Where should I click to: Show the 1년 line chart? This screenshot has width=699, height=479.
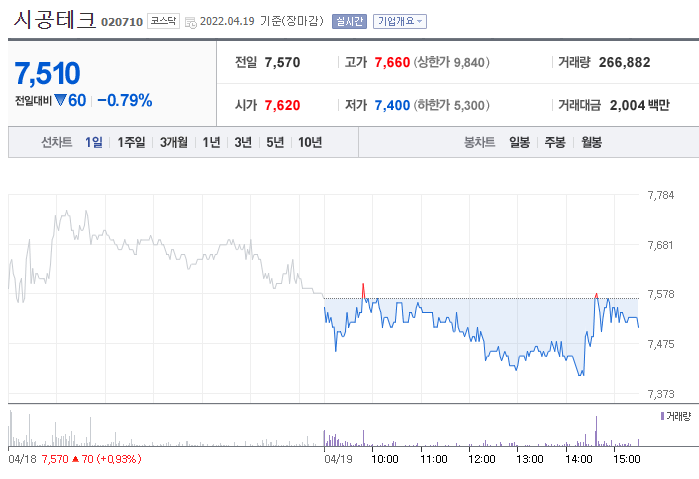pyautogui.click(x=211, y=142)
